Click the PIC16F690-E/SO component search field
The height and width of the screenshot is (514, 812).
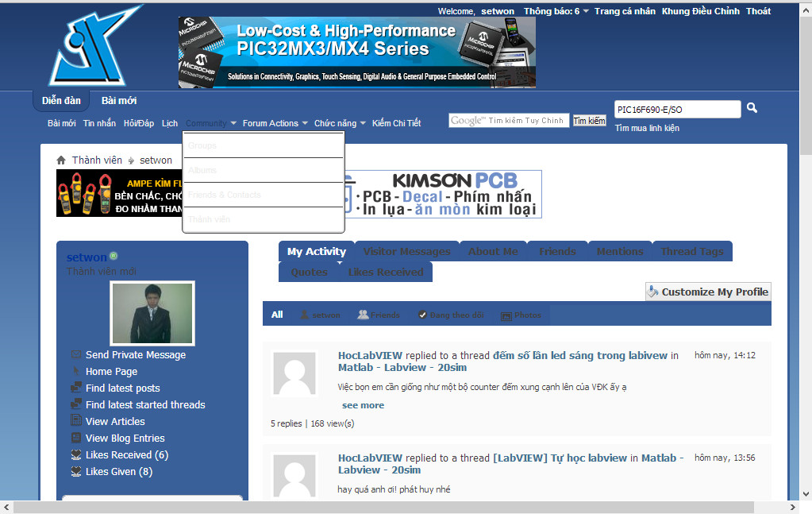point(678,110)
